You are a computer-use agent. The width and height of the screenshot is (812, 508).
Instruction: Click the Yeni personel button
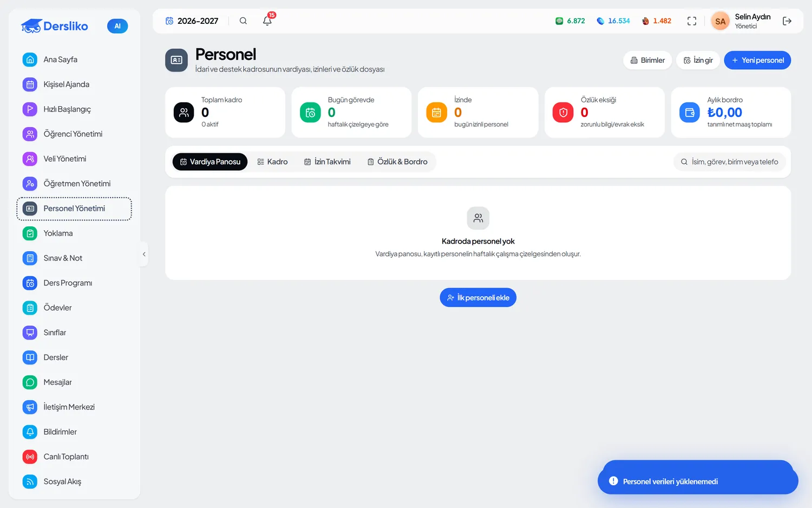(x=757, y=60)
